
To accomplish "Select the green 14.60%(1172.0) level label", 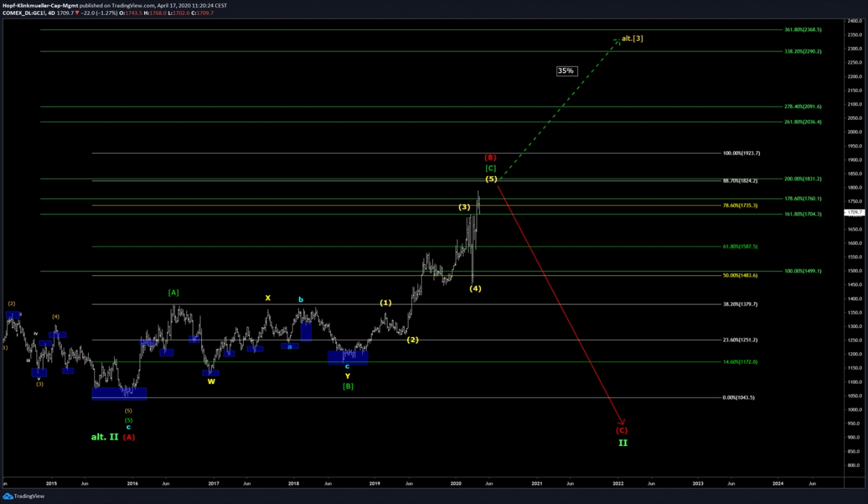I will 740,362.
